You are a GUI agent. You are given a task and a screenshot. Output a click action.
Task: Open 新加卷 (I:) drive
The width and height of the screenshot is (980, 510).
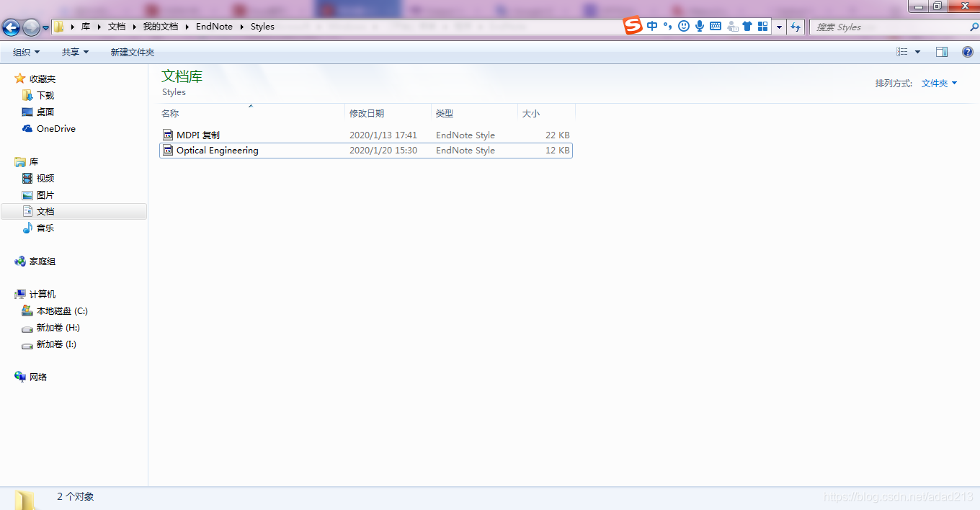[x=56, y=344]
